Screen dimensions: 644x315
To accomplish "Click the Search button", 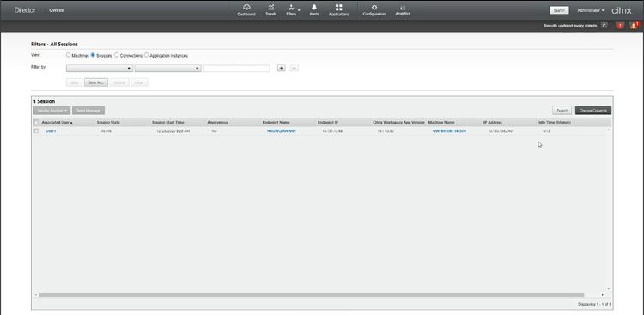I will (559, 10).
